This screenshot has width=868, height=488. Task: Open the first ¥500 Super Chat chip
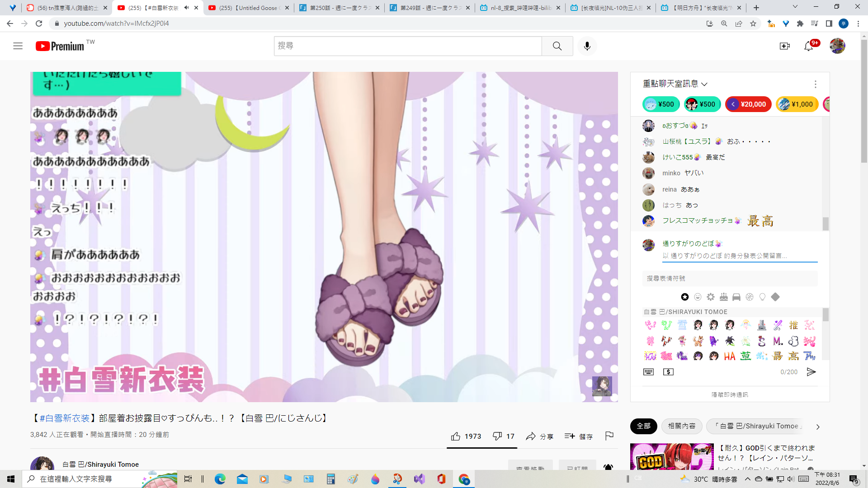point(661,104)
